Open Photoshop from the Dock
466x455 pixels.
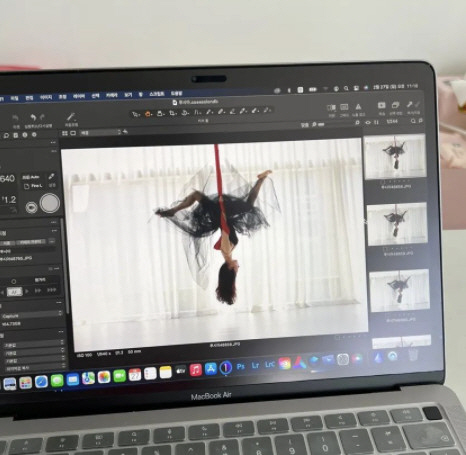coord(240,366)
